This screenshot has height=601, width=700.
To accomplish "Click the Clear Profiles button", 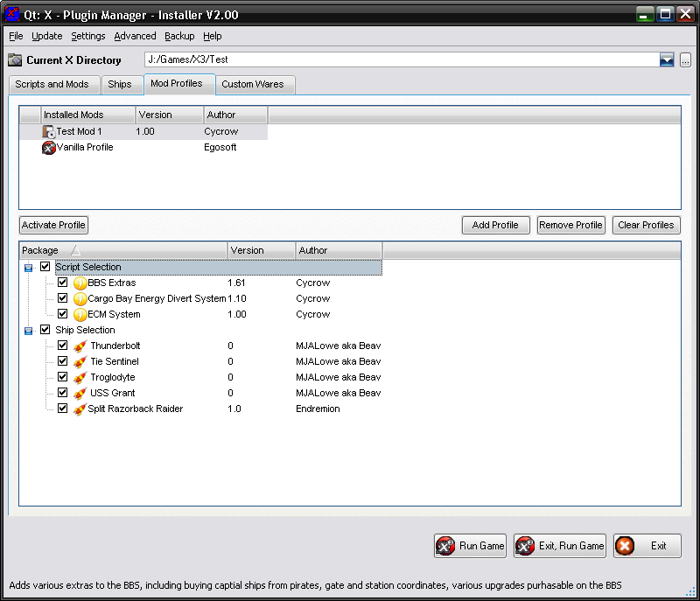I will 646,226.
